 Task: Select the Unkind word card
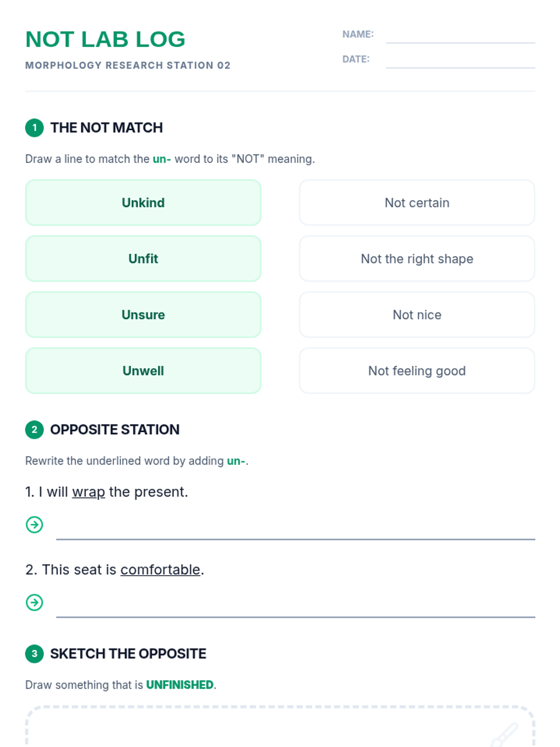[143, 203]
